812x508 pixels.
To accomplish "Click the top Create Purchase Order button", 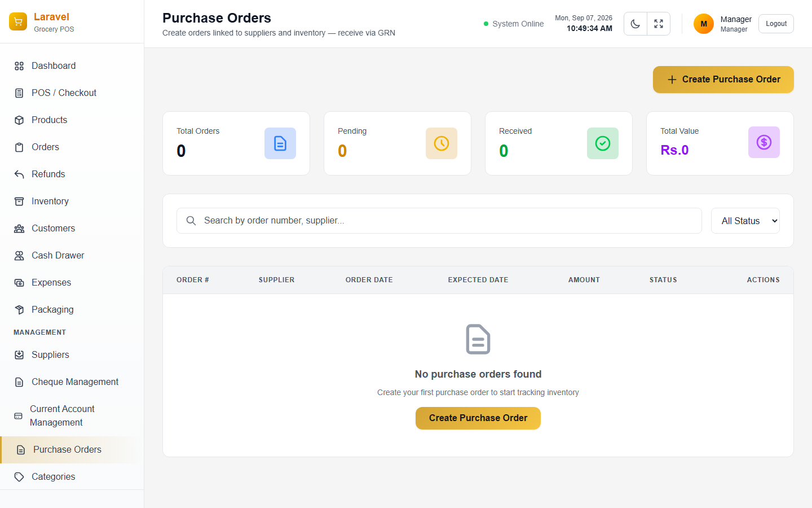I will point(723,80).
